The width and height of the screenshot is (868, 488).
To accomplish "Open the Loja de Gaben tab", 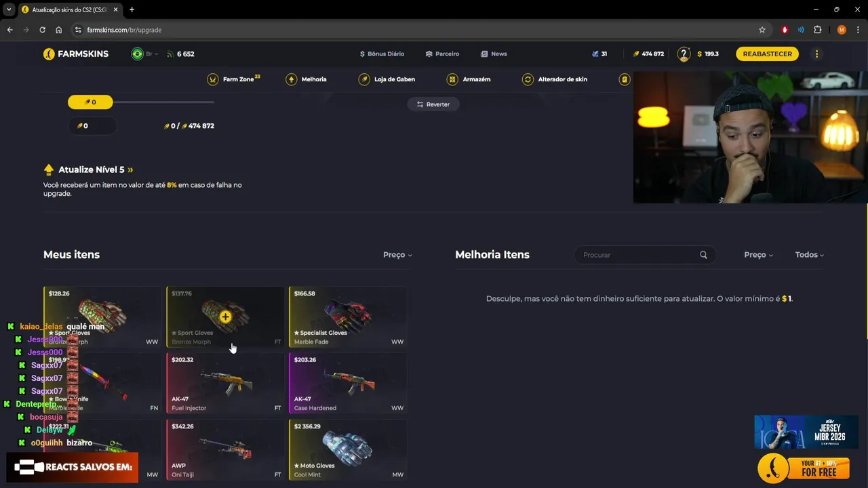I will [x=387, y=79].
